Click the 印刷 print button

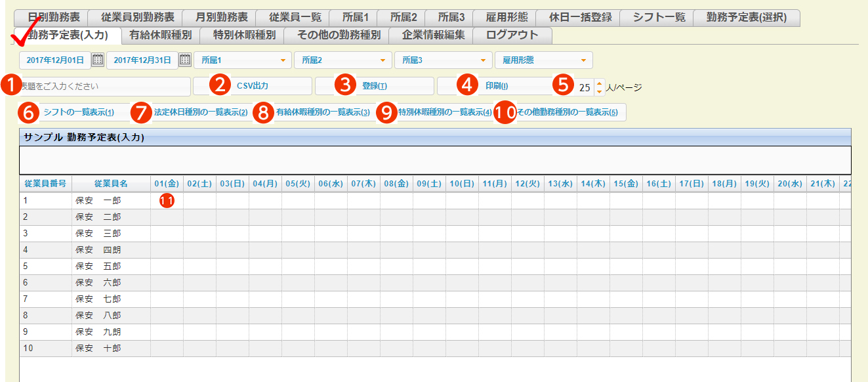pos(496,86)
